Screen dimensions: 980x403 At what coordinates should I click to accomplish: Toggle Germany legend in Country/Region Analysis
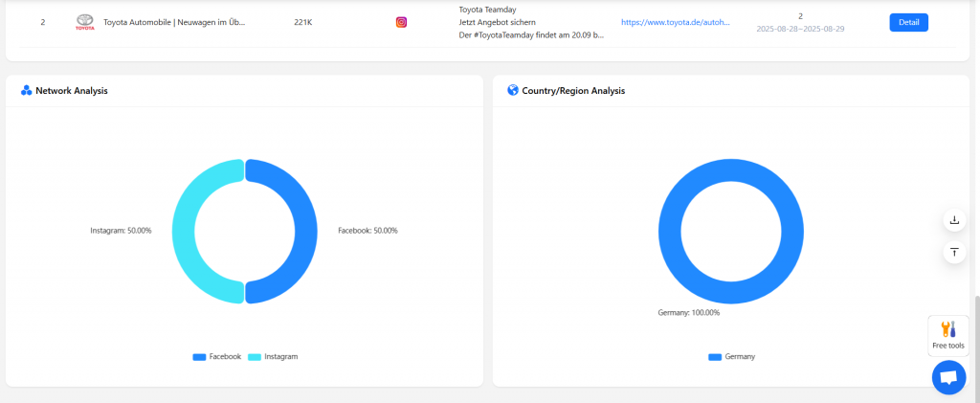[731, 357]
